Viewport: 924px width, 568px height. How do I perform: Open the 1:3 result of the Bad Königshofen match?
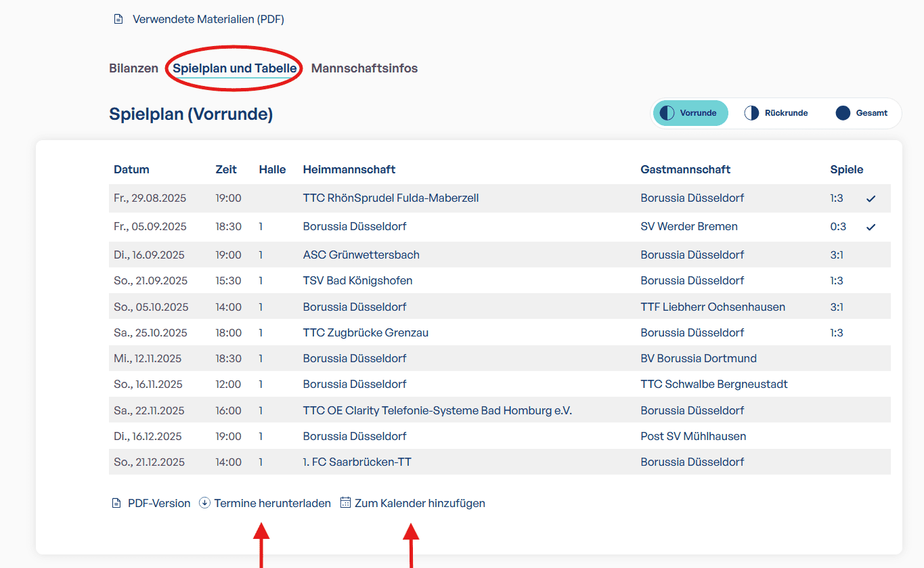(x=837, y=281)
